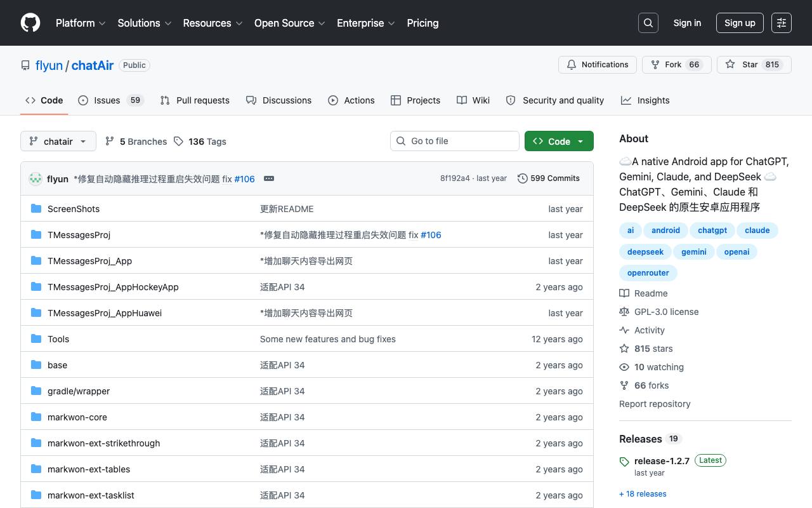This screenshot has width=812, height=508.
Task: Click the repository icon before flyun
Action: click(x=25, y=65)
